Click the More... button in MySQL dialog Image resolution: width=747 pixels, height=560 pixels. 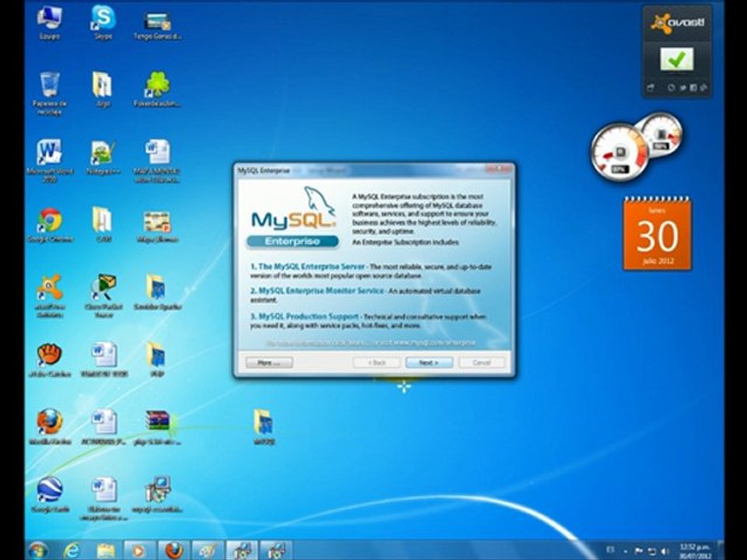269,363
